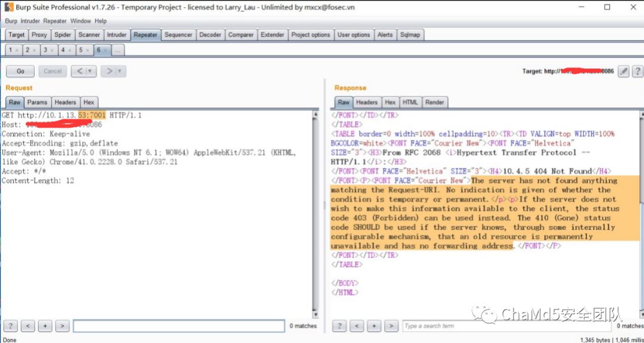Select Repeater request tab 1
The image size is (644, 343).
click(x=11, y=50)
